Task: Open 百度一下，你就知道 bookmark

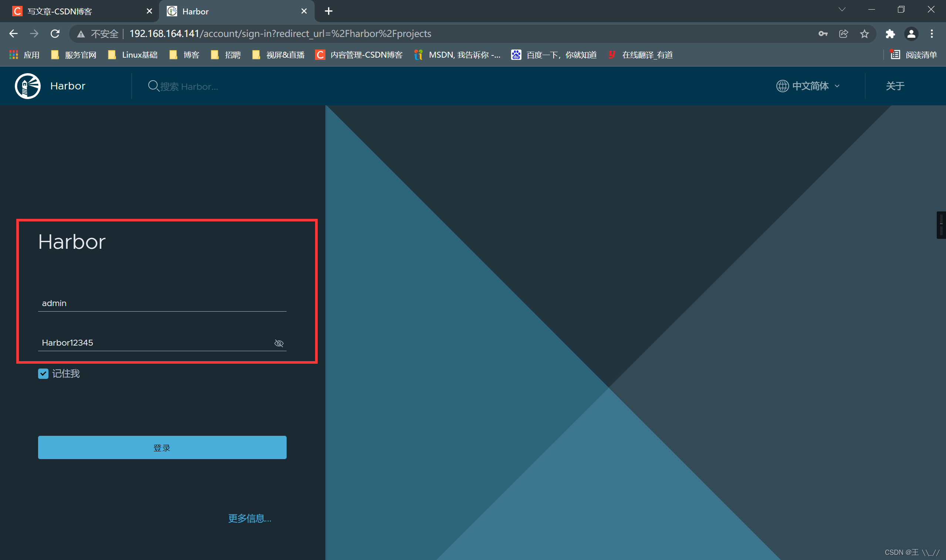Action: click(x=554, y=55)
